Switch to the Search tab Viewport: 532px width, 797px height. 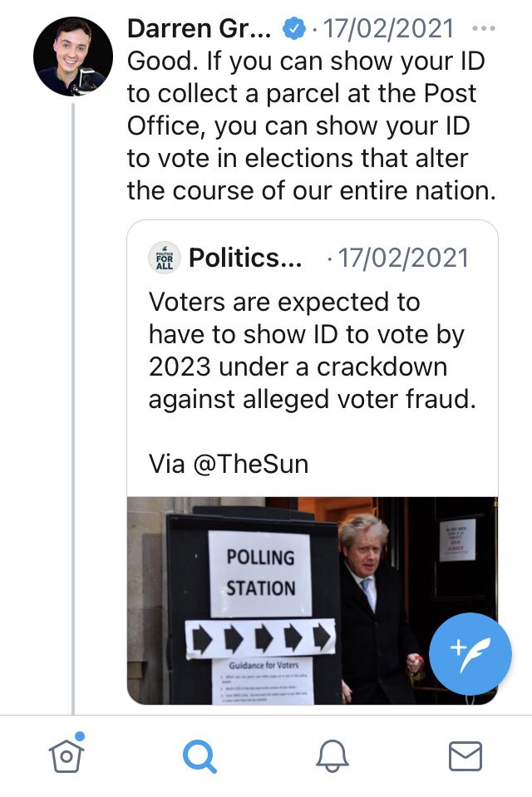pyautogui.click(x=199, y=755)
